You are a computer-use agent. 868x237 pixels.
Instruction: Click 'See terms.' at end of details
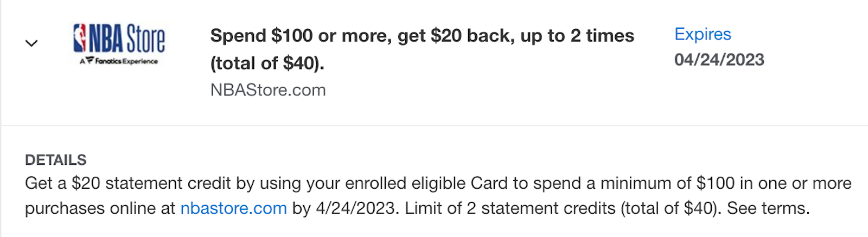tap(768, 208)
